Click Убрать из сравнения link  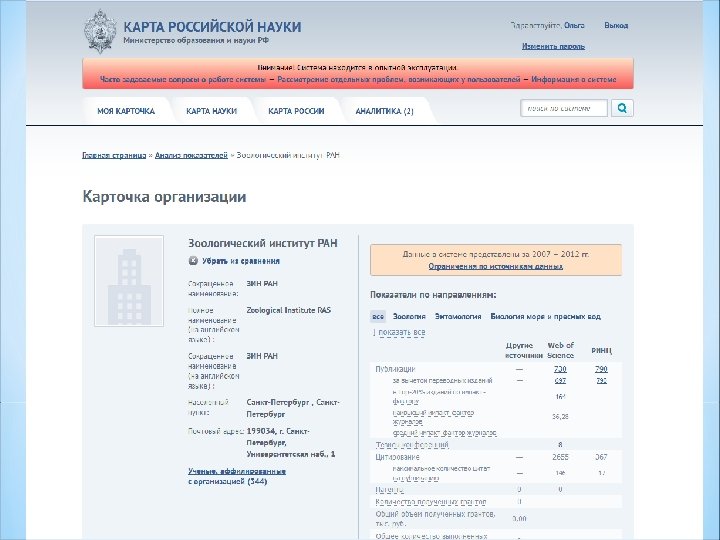click(241, 261)
